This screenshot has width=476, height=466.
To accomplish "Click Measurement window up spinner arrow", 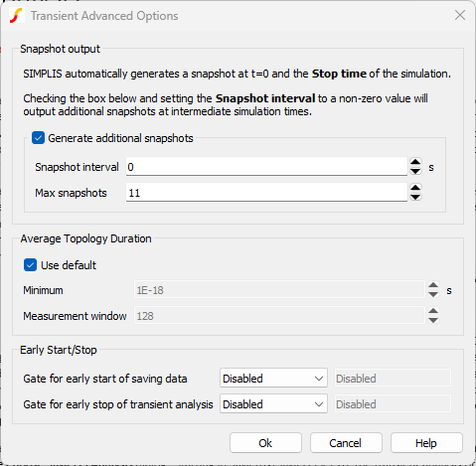I will 433,311.
